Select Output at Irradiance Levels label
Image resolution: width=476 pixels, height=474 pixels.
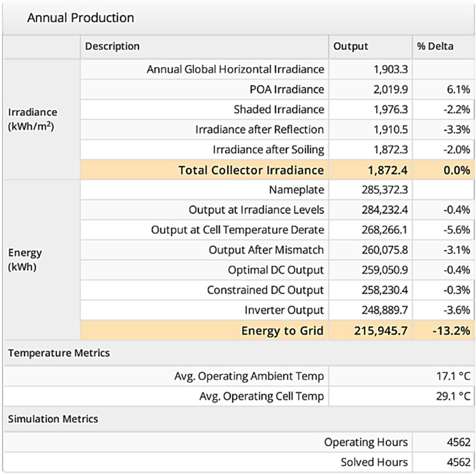point(256,210)
